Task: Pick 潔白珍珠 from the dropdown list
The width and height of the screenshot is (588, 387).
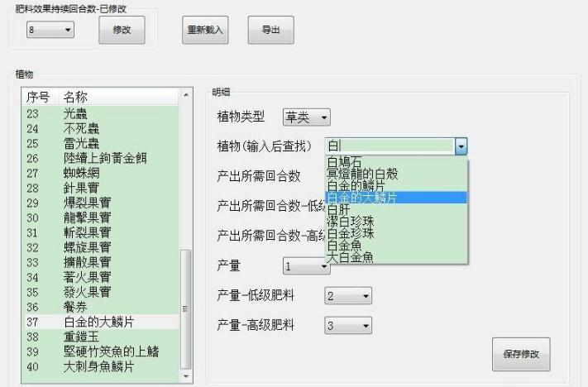Action: pos(351,222)
